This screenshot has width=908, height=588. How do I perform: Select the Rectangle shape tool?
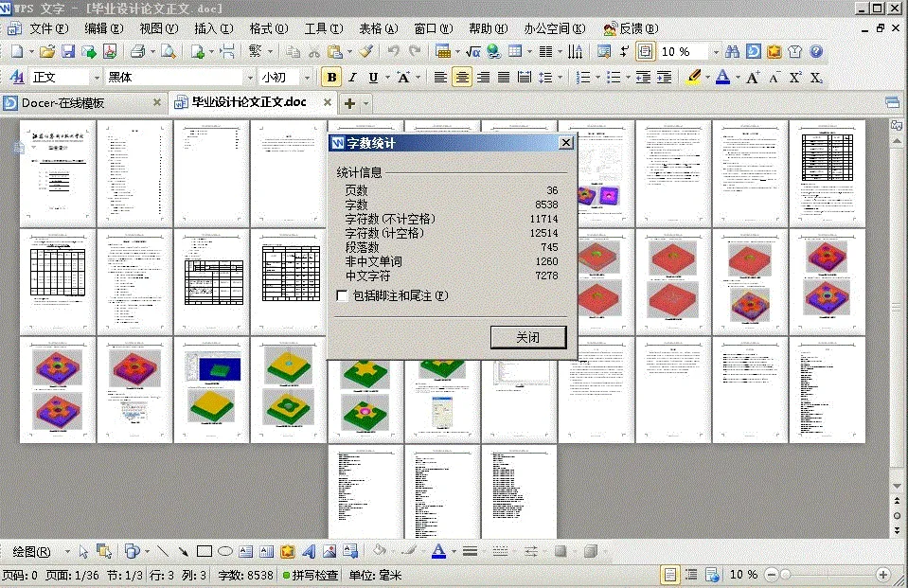(203, 550)
